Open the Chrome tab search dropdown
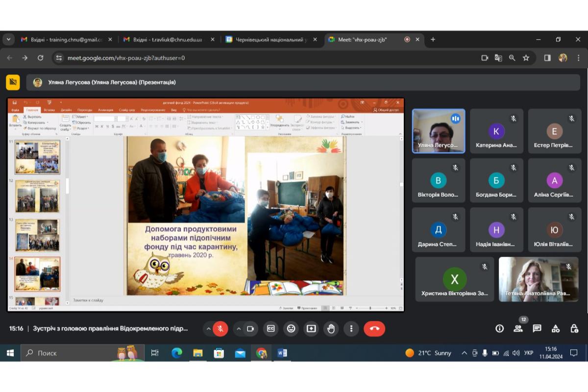The image size is (588, 392). click(x=8, y=40)
